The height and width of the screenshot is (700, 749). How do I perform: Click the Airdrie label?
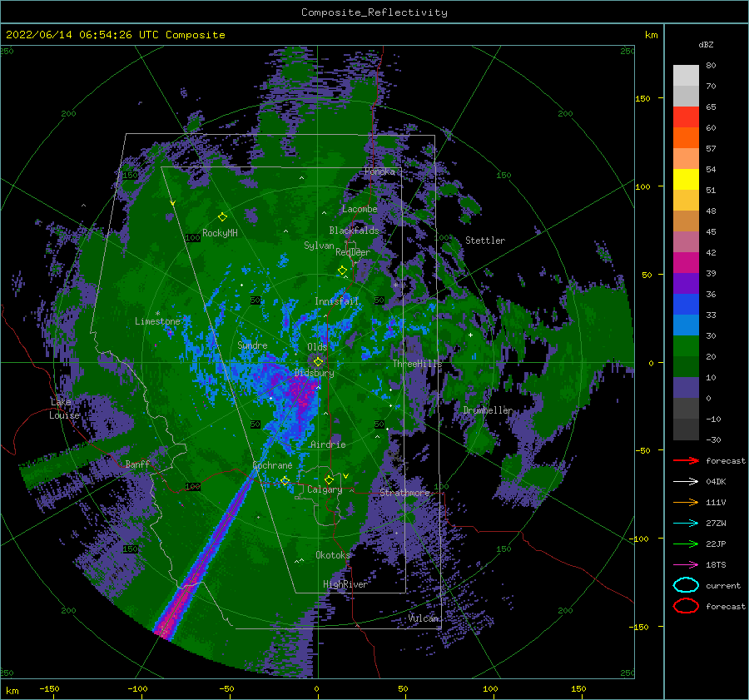coord(328,444)
